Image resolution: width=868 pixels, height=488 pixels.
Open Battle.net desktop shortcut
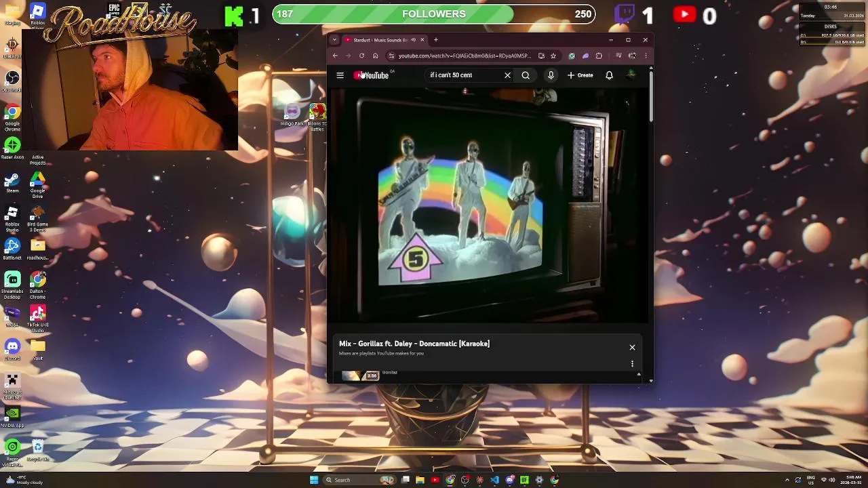pos(13,249)
